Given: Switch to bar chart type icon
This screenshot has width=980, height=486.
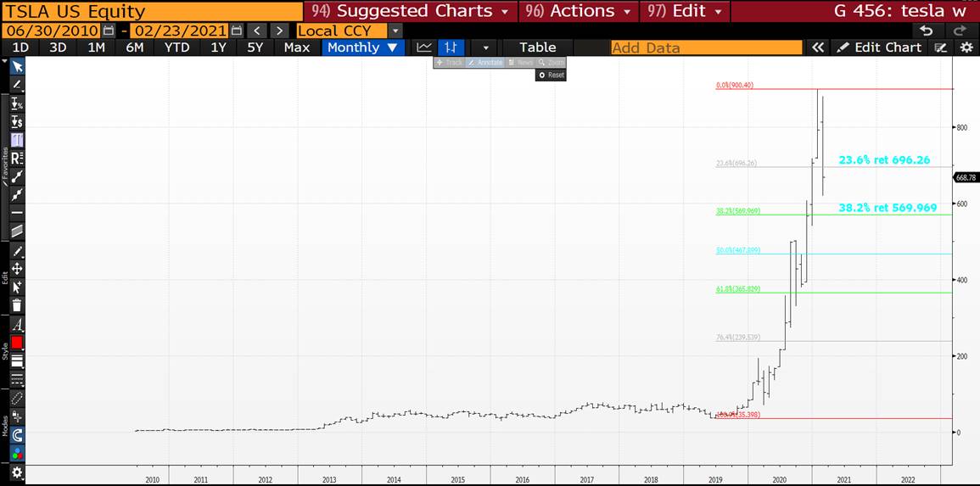Looking at the screenshot, I should tap(451, 47).
